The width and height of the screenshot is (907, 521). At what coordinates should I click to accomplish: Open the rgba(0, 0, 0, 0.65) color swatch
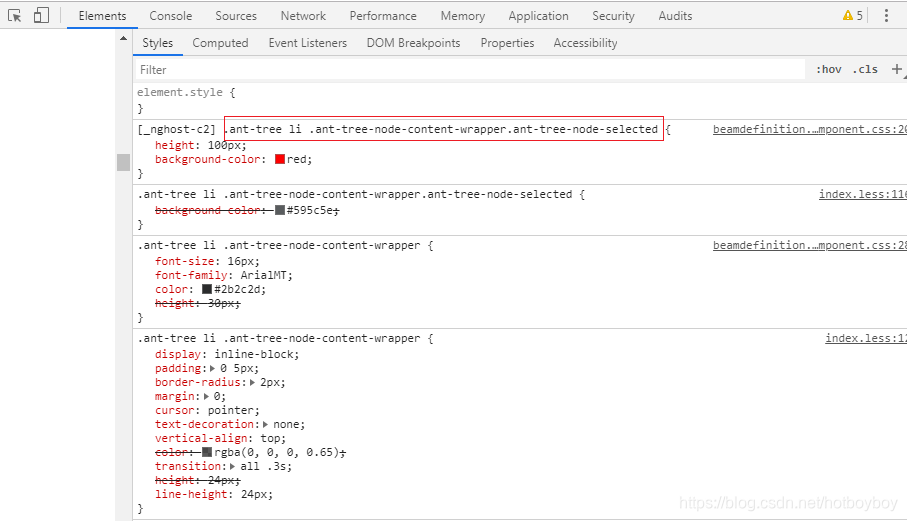207,452
